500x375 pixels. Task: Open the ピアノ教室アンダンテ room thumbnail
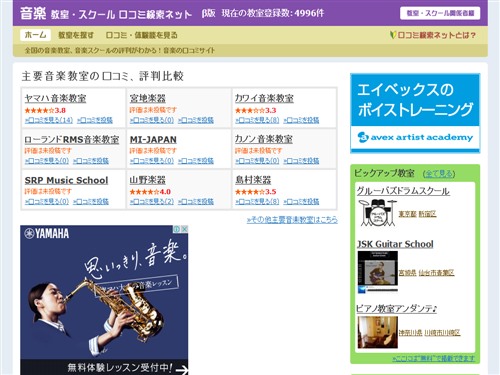pyautogui.click(x=378, y=332)
